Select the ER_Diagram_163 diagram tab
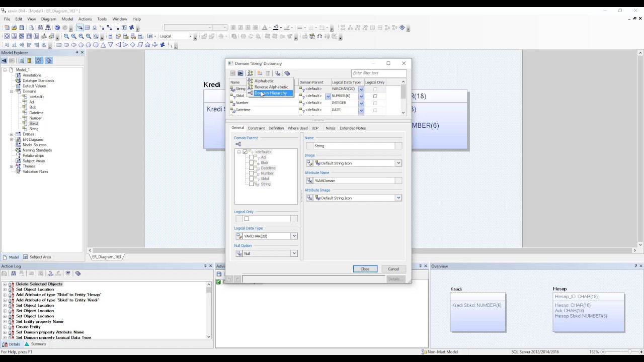Viewport: 644px width, 362px height. click(x=106, y=257)
